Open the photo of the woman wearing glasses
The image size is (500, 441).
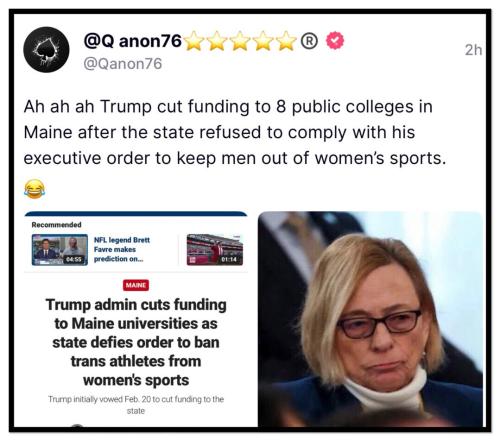click(370, 319)
